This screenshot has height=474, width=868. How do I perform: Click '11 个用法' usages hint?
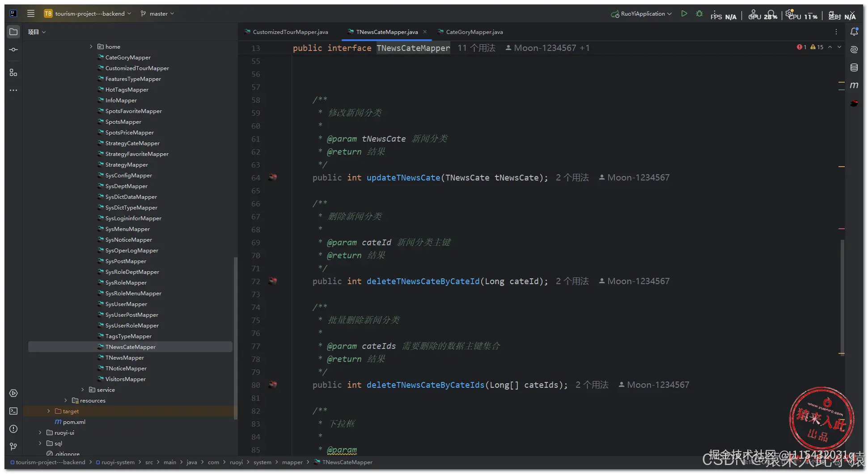pyautogui.click(x=476, y=48)
